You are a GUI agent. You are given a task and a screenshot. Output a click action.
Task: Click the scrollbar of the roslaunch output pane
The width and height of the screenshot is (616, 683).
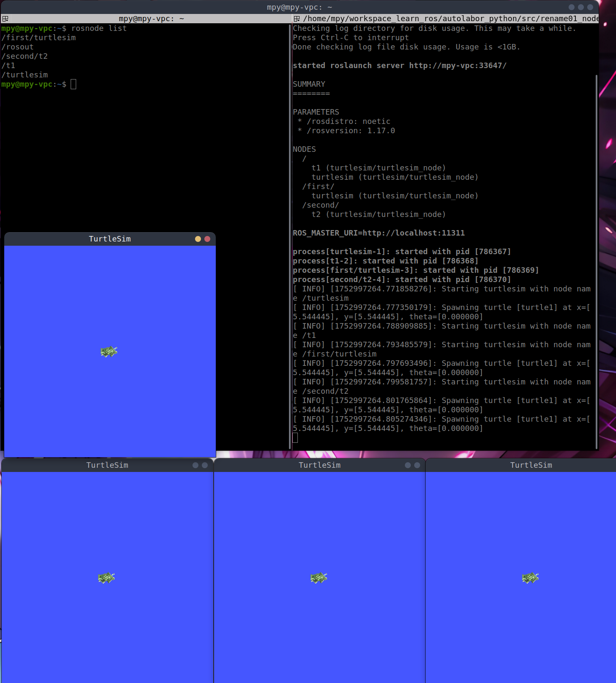(x=596, y=254)
